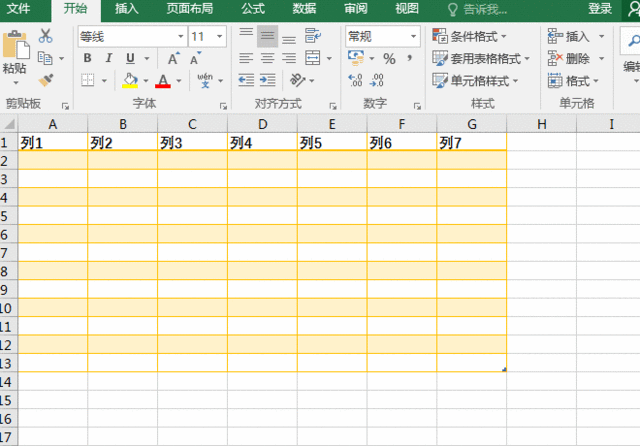640x446 pixels.
Task: Open the 文件 (File) tab
Action: 18,9
